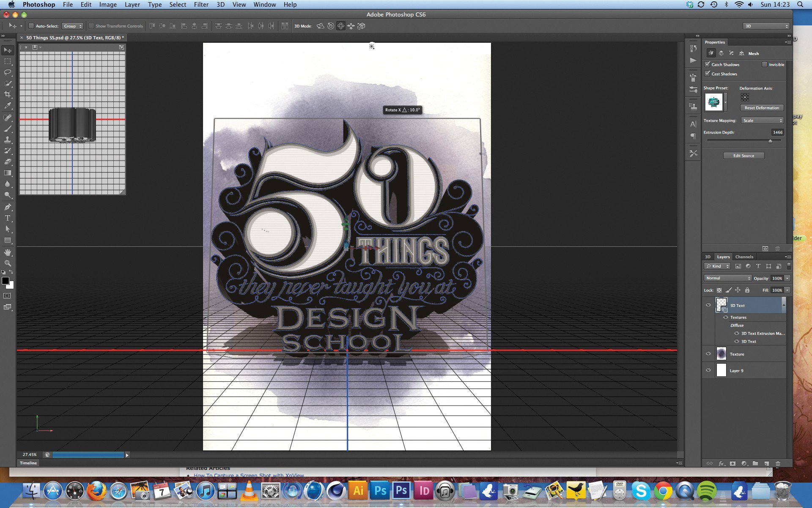Select the Crop tool

click(8, 94)
